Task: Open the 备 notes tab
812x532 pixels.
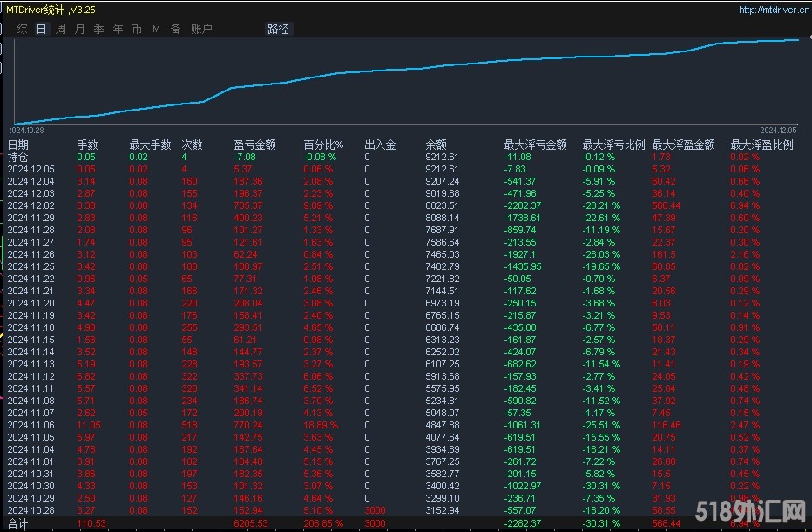Action: tap(175, 29)
